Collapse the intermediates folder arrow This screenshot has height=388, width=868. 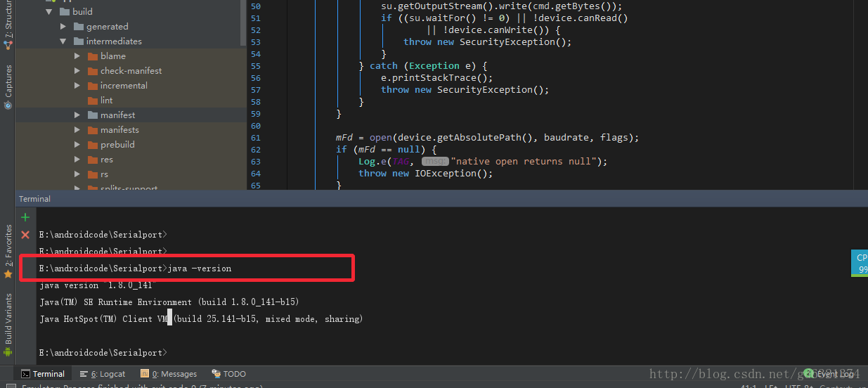tap(63, 41)
